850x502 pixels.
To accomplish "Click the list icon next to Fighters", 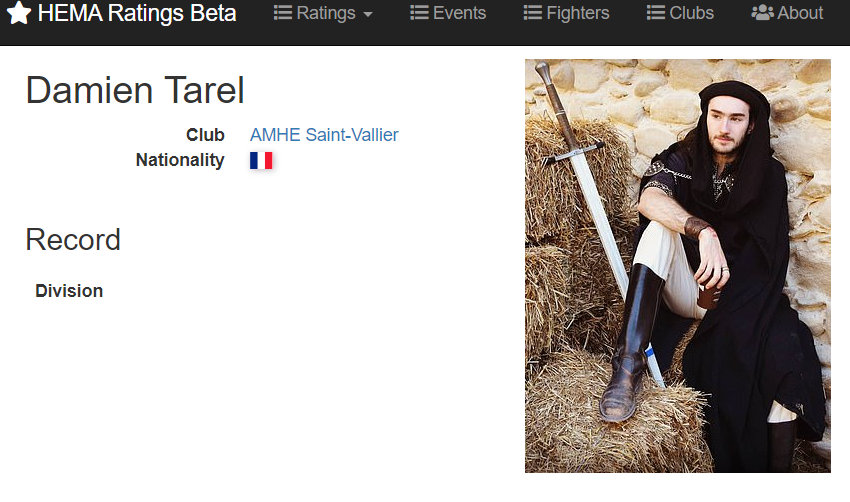I will click(x=533, y=13).
